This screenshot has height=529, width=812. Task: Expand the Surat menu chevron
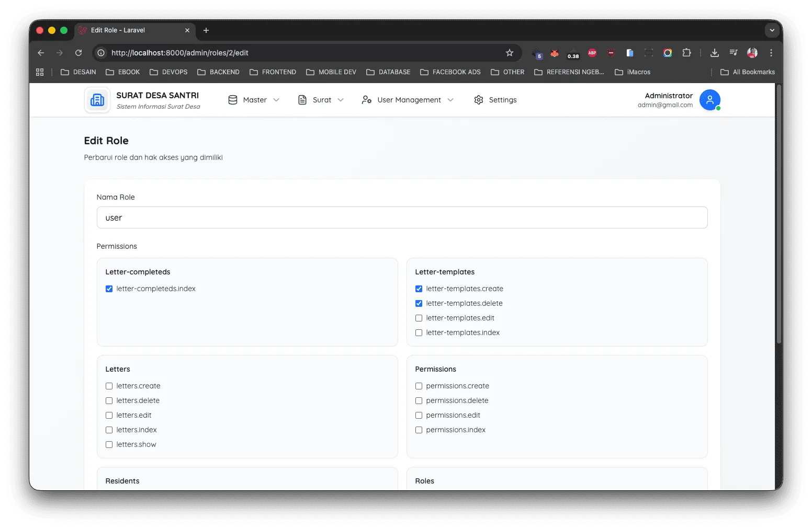coord(341,100)
